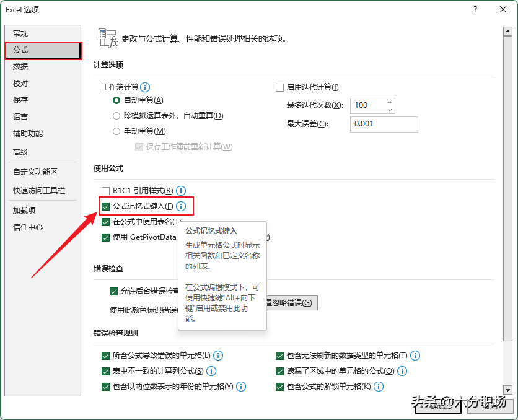Viewport: 518px width, 420px height.
Task: Click the 重置忽略错误 button
Action: [x=292, y=303]
